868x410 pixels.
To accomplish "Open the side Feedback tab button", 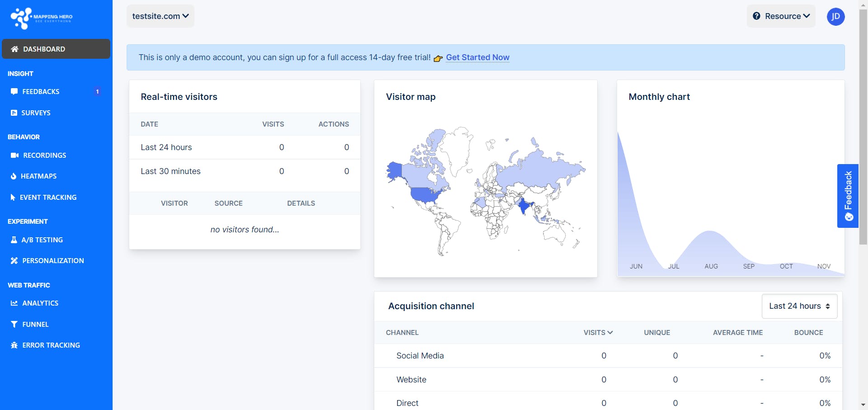I will point(848,196).
